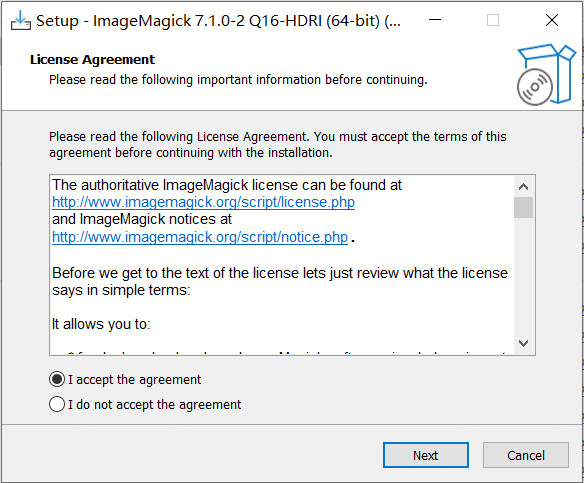
Task: Click the license scrollbar thumb
Action: tap(523, 207)
